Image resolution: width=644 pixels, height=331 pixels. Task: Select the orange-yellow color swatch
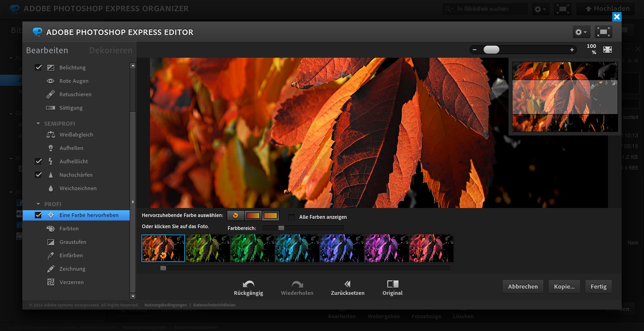click(271, 216)
